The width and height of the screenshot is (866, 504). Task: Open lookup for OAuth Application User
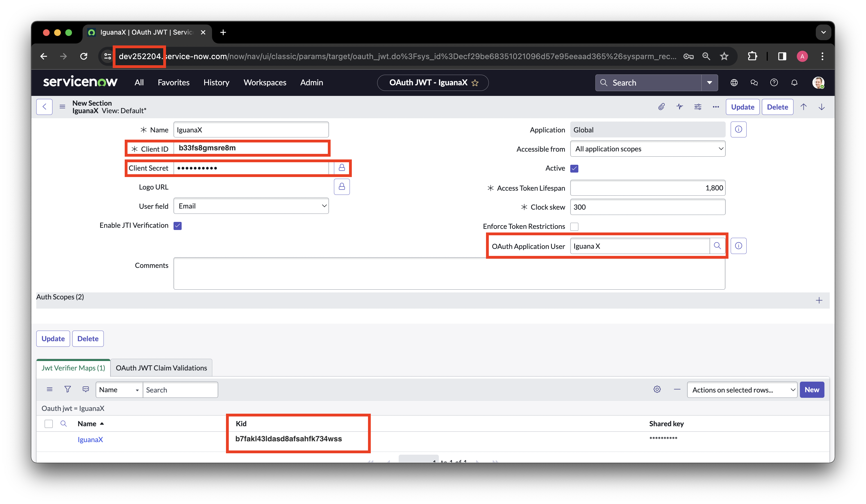717,246
